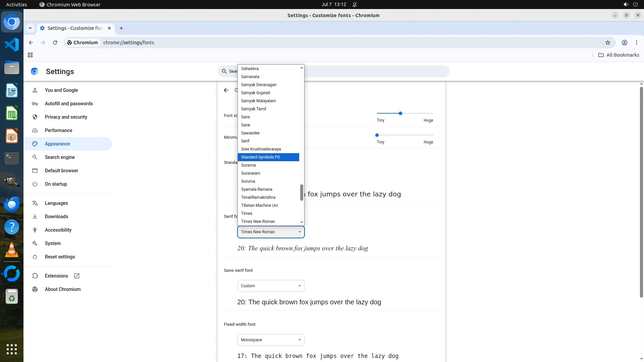
Task: Open the Fixed-width font Monospace dropdown
Action: pyautogui.click(x=271, y=340)
